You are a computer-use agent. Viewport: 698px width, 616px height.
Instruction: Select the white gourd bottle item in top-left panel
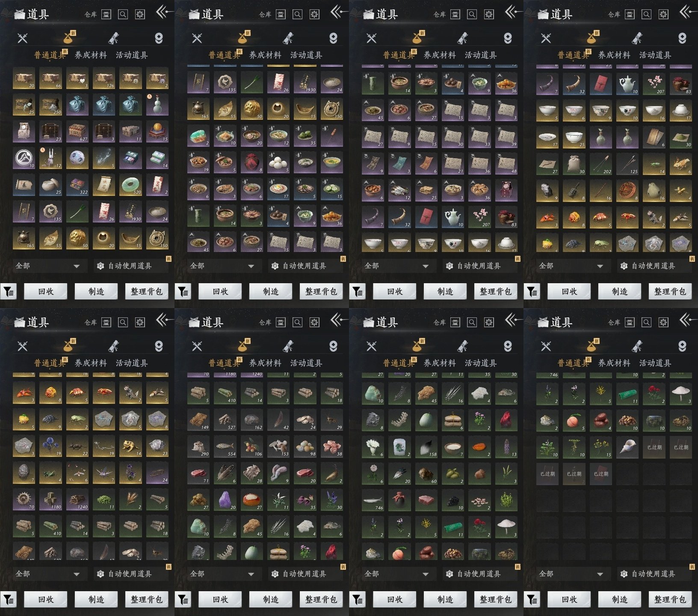pos(157,105)
